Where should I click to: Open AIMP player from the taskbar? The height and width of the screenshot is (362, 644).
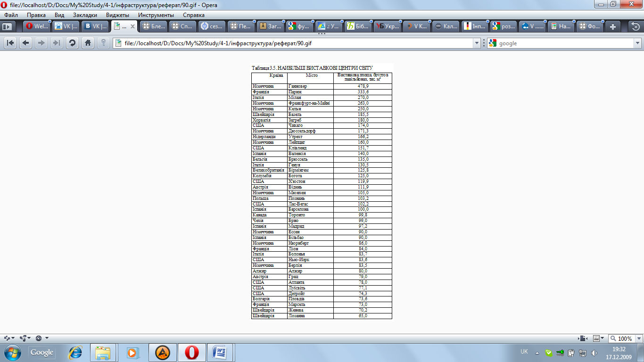click(x=163, y=352)
